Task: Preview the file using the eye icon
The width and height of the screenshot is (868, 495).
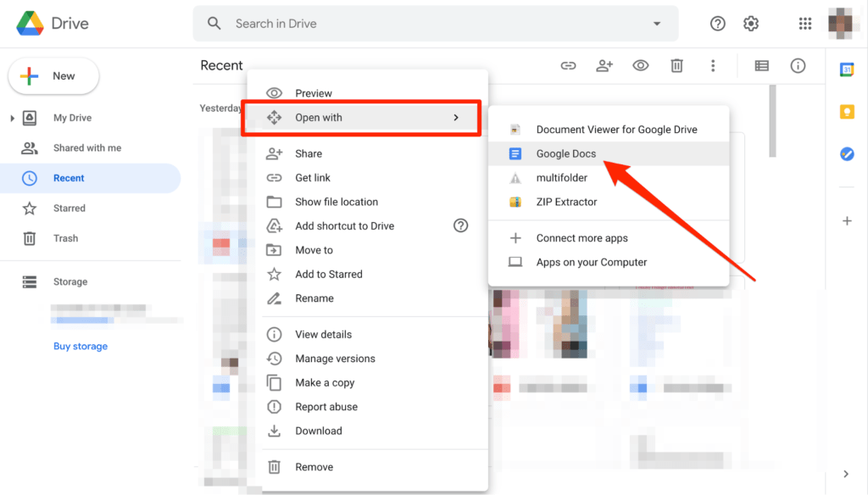Action: (640, 65)
